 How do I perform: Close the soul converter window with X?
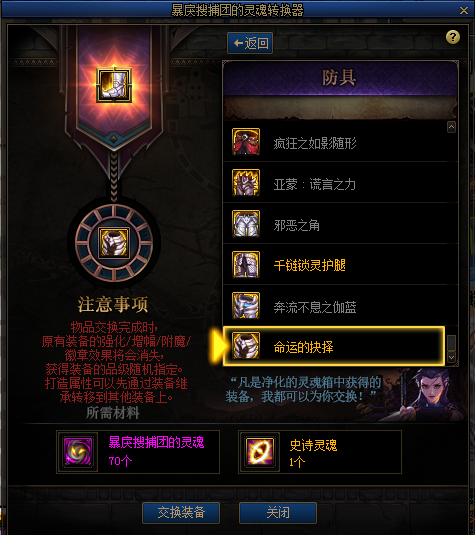coord(464,11)
